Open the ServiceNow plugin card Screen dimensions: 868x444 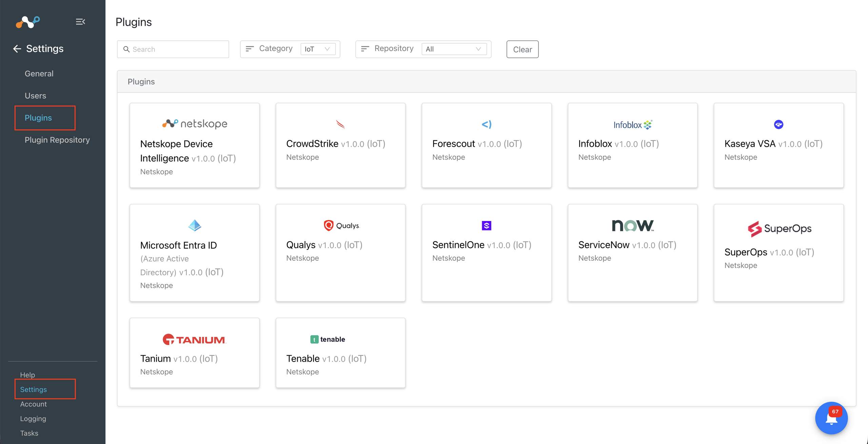pyautogui.click(x=633, y=253)
